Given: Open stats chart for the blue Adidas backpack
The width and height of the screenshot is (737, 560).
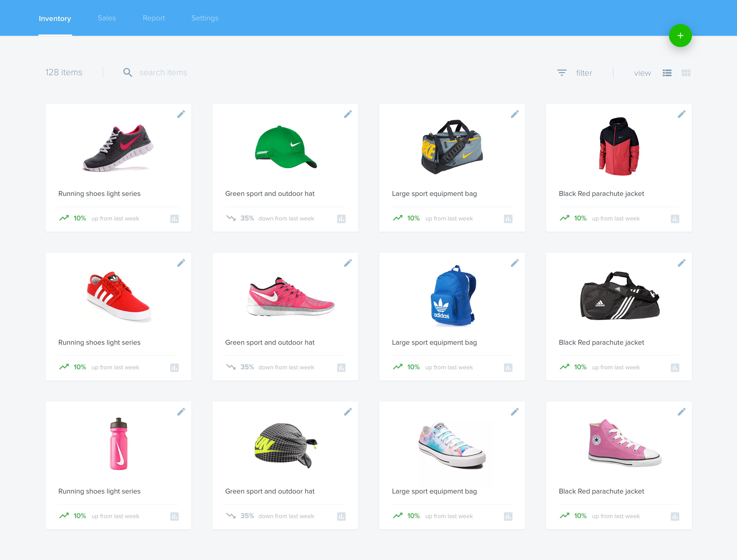Looking at the screenshot, I should coord(508,368).
